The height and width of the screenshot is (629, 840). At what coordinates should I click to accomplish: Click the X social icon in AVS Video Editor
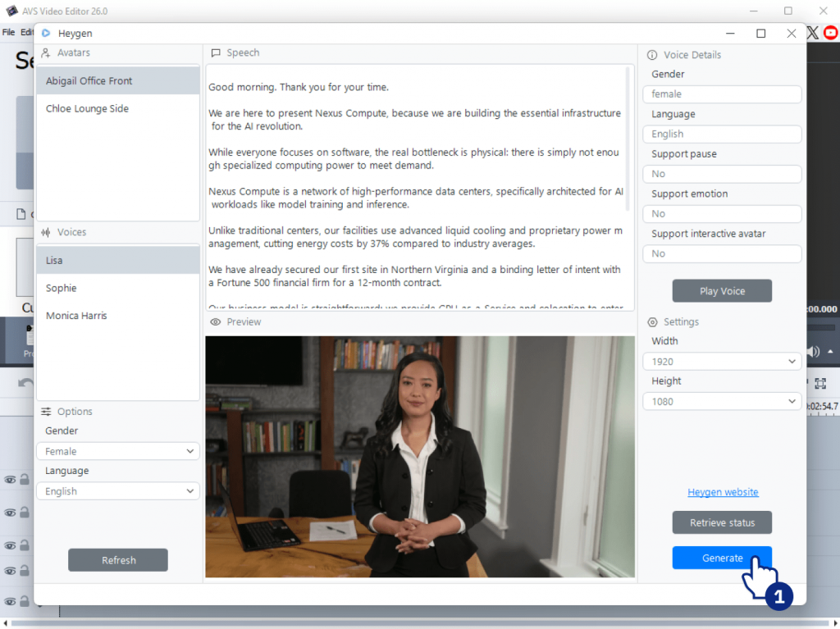click(x=813, y=33)
